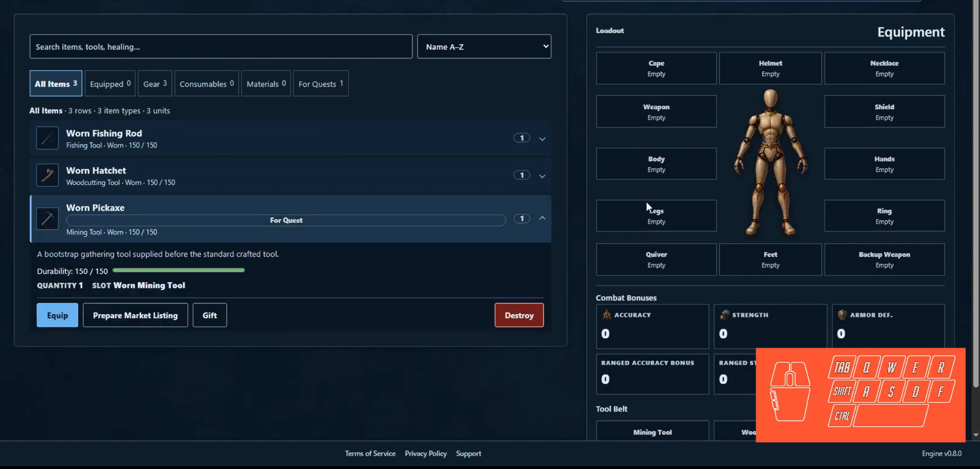The width and height of the screenshot is (980, 469).
Task: Select the Ring equipment slot
Action: pyautogui.click(x=884, y=216)
